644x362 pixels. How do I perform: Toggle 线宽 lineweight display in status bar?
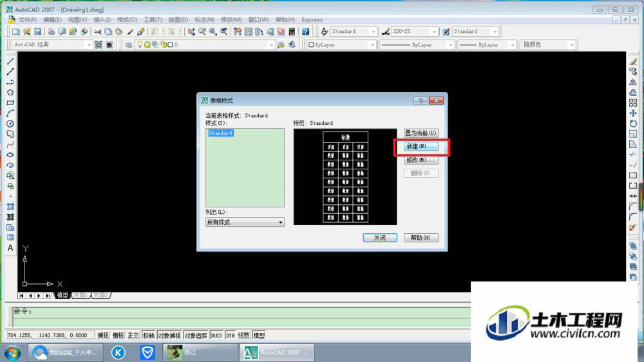pyautogui.click(x=243, y=336)
